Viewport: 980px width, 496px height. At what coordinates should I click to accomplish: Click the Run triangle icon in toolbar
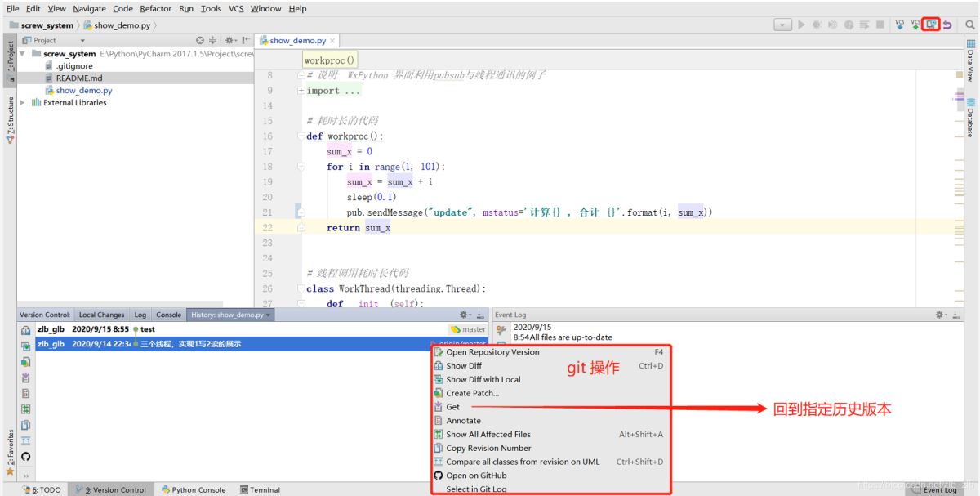coord(802,25)
